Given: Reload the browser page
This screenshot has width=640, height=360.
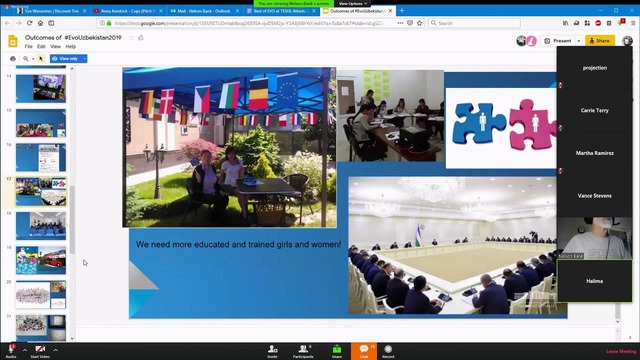Looking at the screenshot, I should click(x=29, y=23).
